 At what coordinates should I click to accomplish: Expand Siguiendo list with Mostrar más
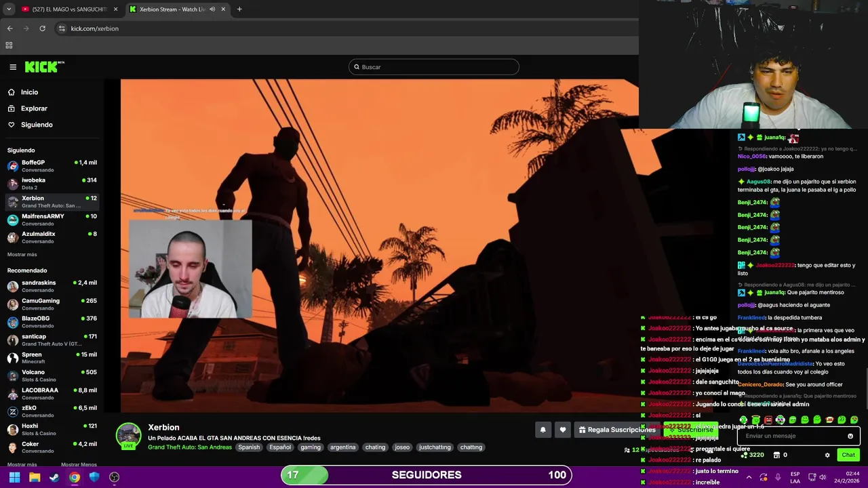click(22, 254)
